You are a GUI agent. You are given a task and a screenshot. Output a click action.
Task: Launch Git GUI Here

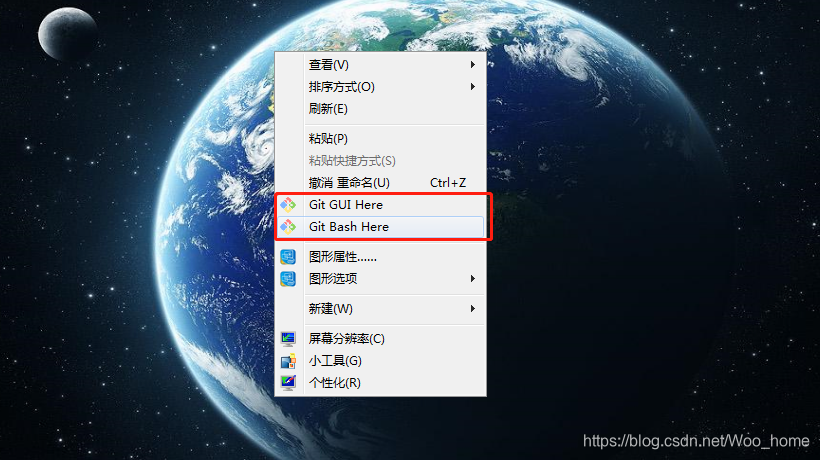pos(380,205)
